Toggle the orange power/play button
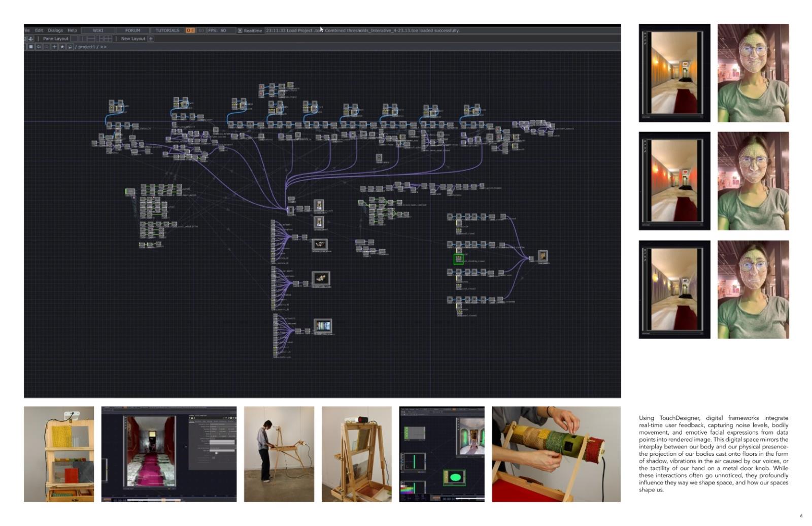Viewport: 812px width, 526px height. click(190, 30)
